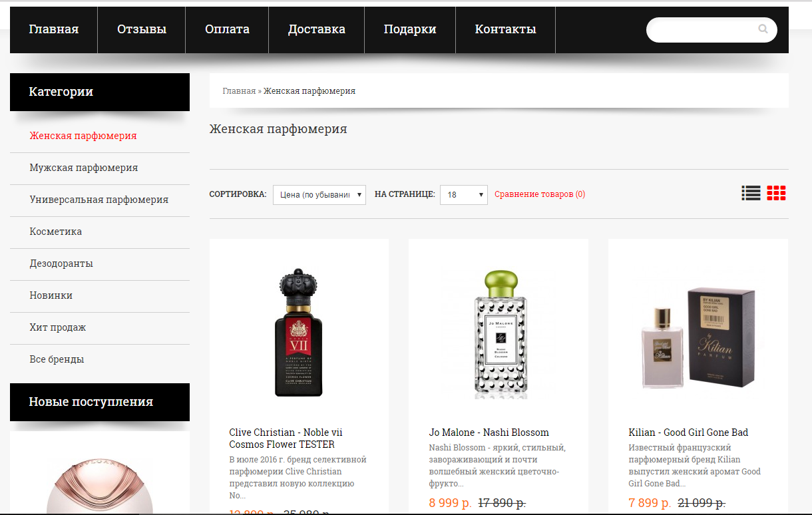Open Kilian - Good Girl Gone Bad title
This screenshot has height=515, width=812.
coord(688,432)
